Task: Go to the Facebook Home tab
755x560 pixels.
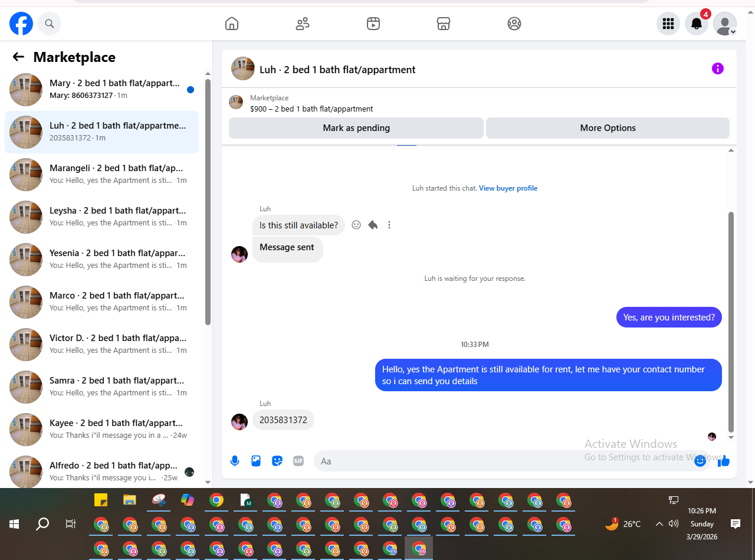Action: (x=232, y=24)
